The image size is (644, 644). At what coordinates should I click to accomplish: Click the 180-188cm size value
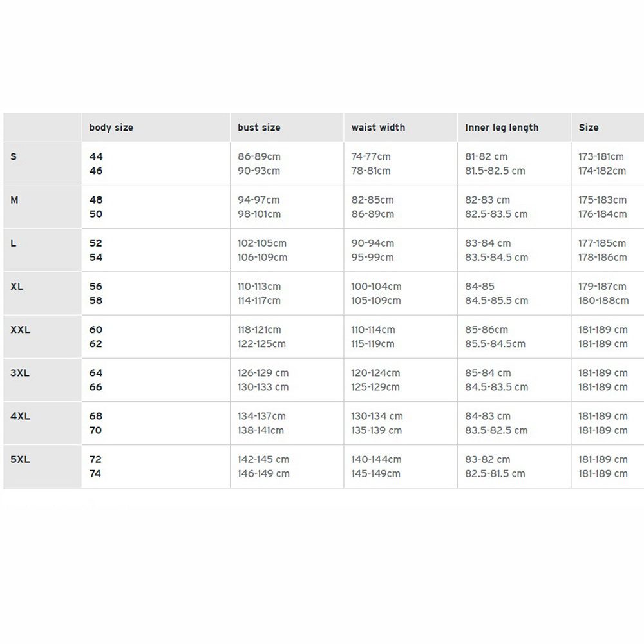pos(603,300)
